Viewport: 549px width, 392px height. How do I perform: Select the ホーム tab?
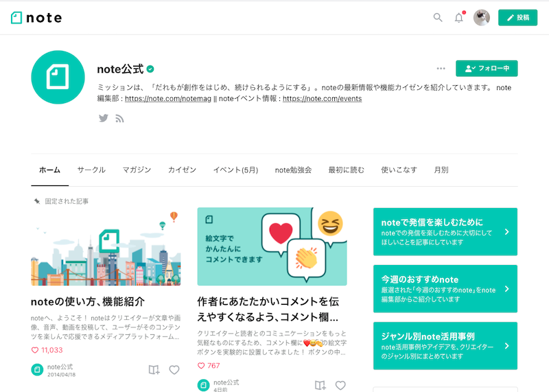tap(49, 170)
